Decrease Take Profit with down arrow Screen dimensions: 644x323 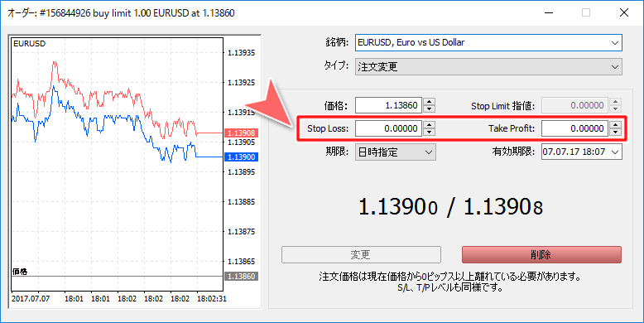[615, 133]
